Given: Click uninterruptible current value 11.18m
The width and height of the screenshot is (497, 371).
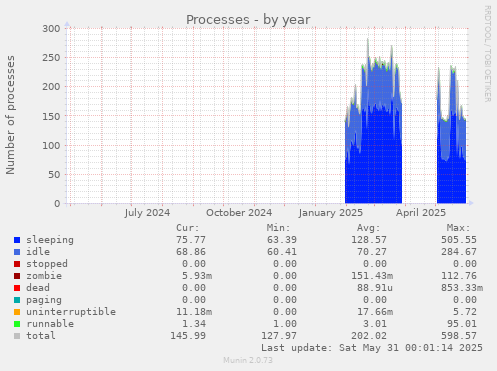Looking at the screenshot, I should click(194, 312).
